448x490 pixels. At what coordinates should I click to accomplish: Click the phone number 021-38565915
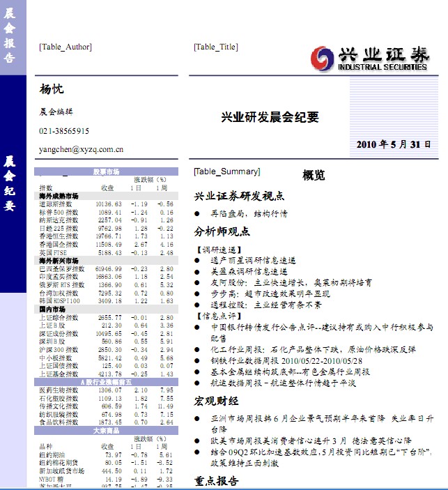[x=64, y=131]
